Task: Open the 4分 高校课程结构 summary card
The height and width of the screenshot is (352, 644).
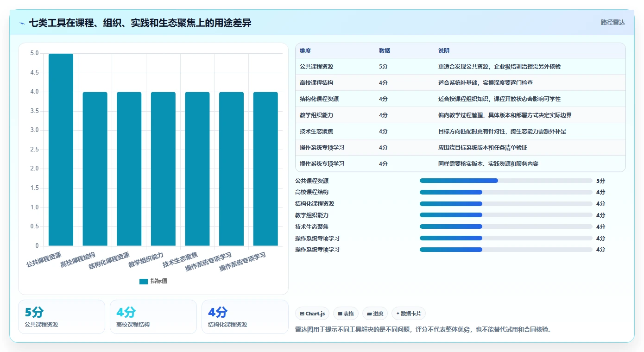Action: pyautogui.click(x=153, y=317)
